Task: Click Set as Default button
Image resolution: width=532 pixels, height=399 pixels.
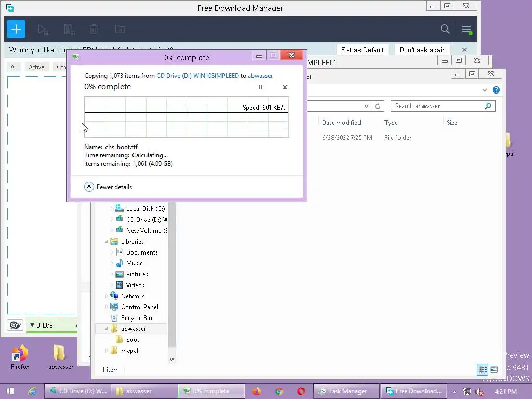Action: [x=362, y=50]
